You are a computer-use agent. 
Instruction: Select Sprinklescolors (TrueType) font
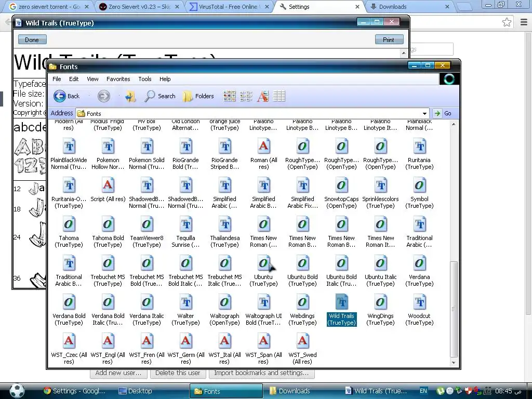pos(381,193)
